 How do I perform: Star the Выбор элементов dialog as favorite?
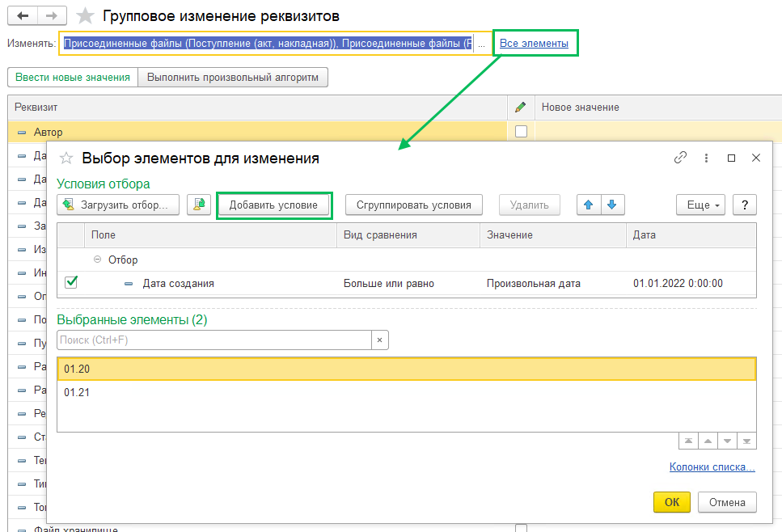click(x=66, y=158)
